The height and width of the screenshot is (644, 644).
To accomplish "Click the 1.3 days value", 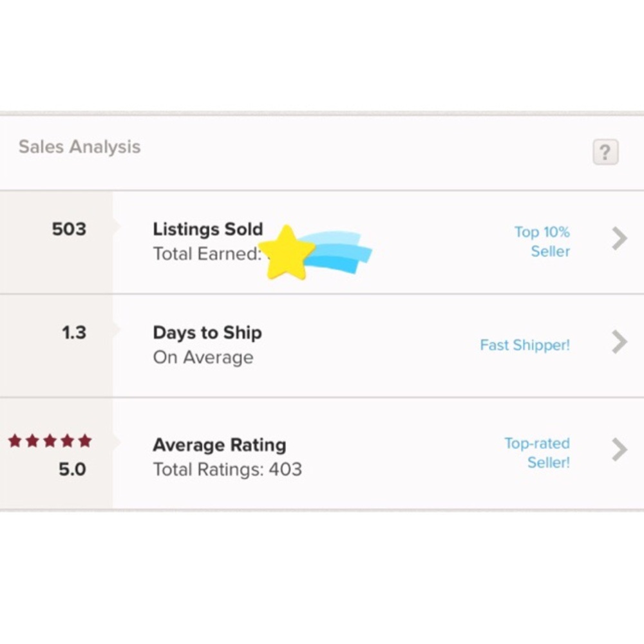I will click(x=74, y=333).
